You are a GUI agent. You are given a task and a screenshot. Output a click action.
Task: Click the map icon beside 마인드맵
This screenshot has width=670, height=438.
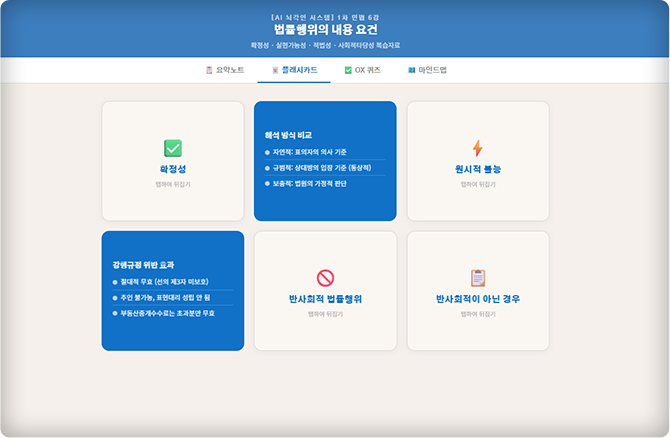(411, 70)
